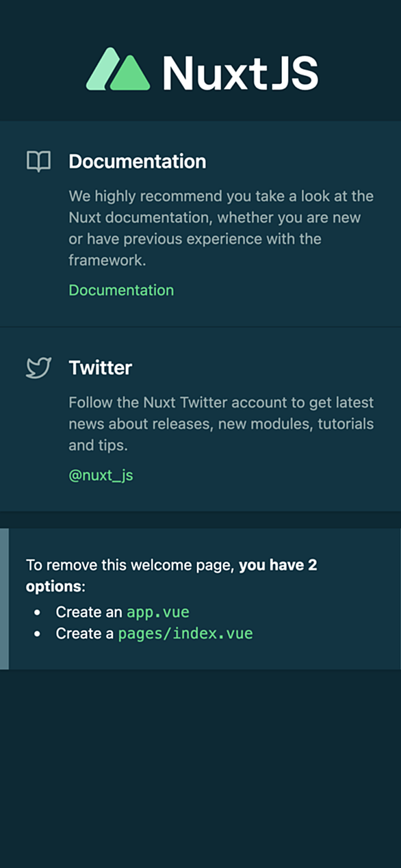401x868 pixels.
Task: Click the gray accent bar of the options box
Action: point(4,599)
